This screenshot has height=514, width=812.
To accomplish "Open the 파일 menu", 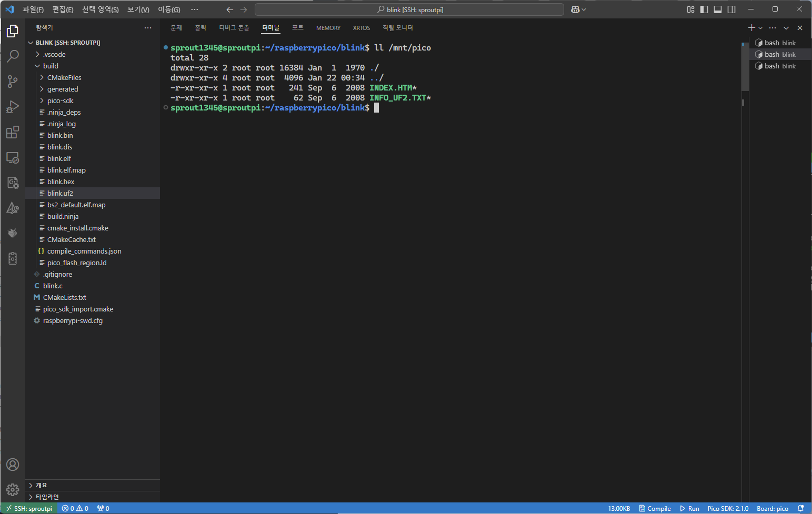I will pyautogui.click(x=33, y=9).
